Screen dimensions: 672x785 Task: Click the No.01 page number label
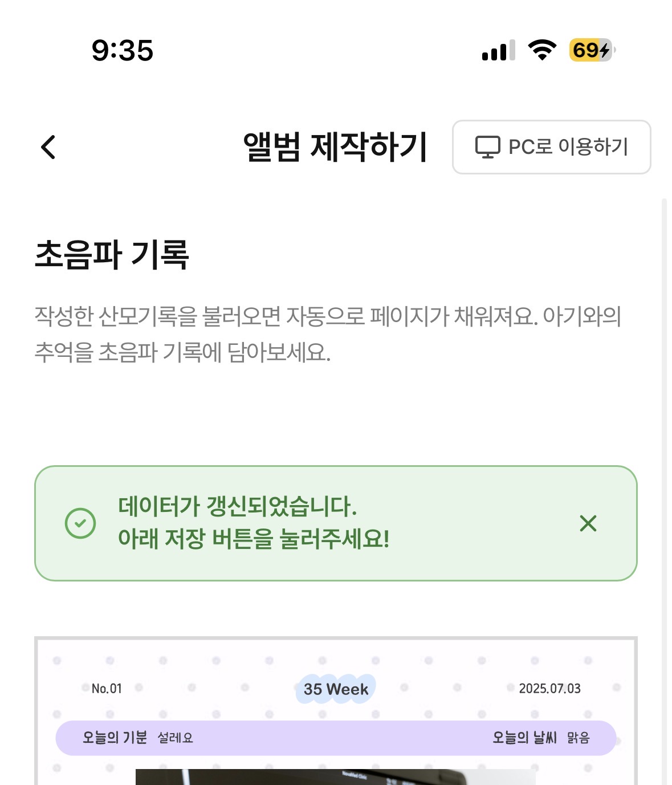click(107, 689)
